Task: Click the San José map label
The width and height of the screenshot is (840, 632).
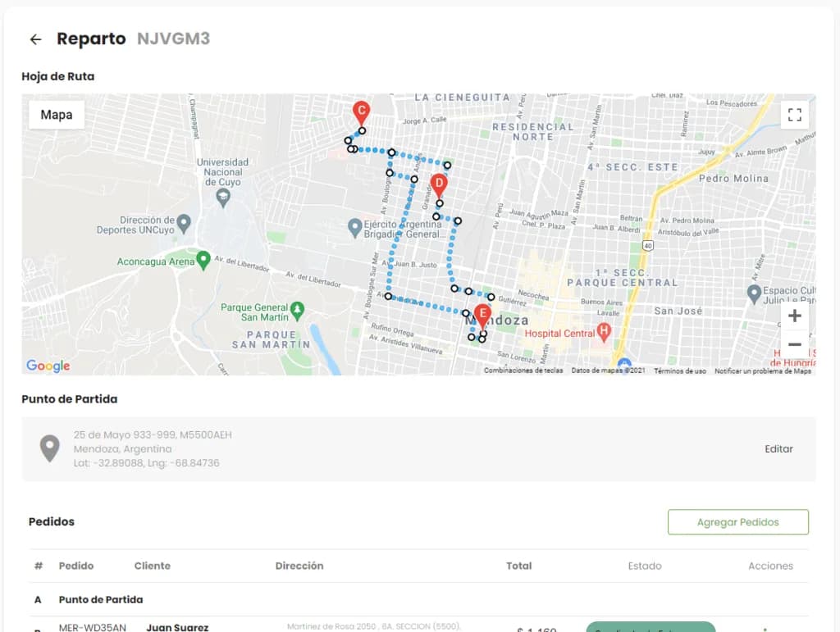Action: (x=678, y=311)
